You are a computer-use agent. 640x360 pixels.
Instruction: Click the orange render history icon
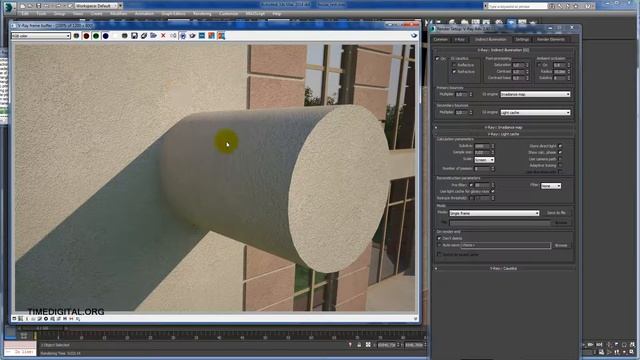[x=211, y=36]
